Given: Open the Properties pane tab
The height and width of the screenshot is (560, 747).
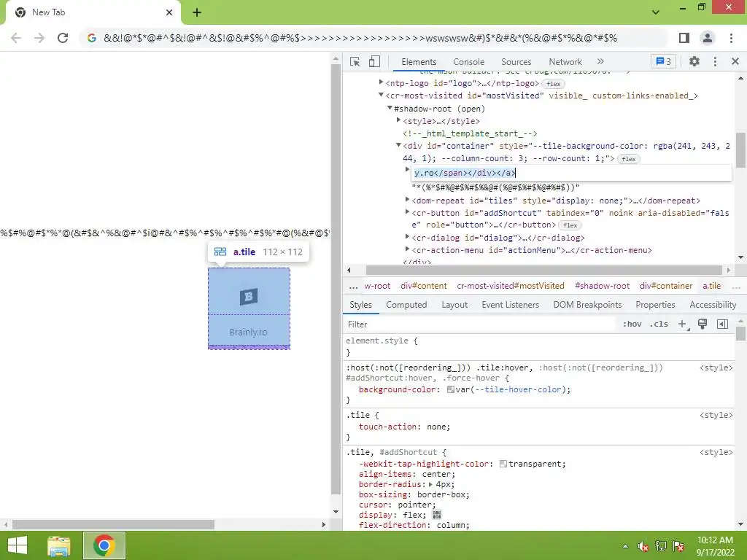Looking at the screenshot, I should click(x=655, y=305).
